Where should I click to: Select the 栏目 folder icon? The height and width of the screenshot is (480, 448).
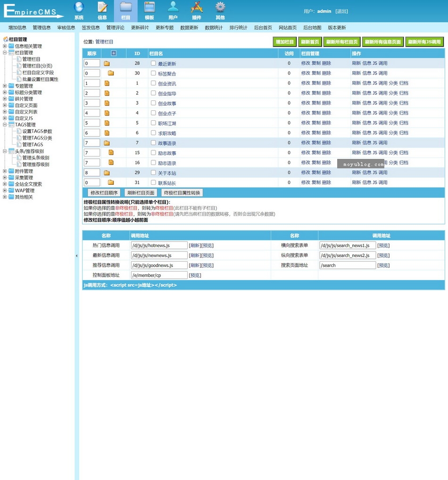click(x=126, y=7)
